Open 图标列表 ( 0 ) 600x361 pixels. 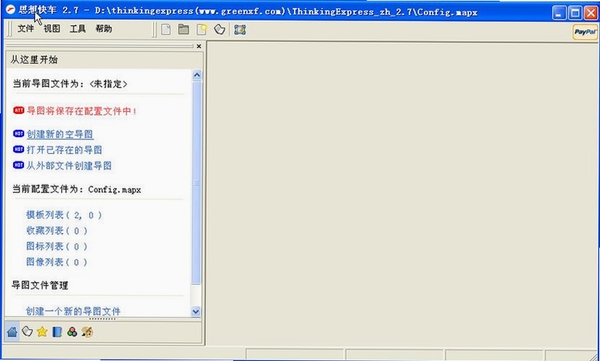pyautogui.click(x=57, y=246)
